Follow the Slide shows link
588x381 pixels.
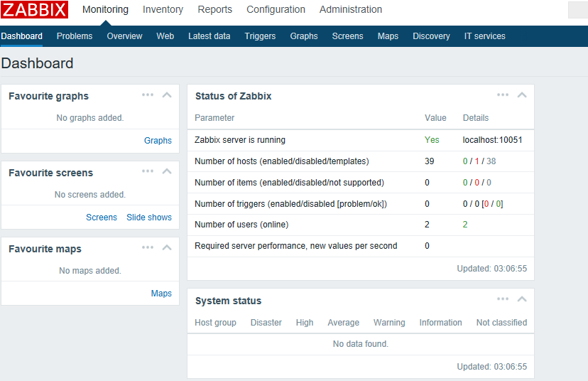(149, 218)
